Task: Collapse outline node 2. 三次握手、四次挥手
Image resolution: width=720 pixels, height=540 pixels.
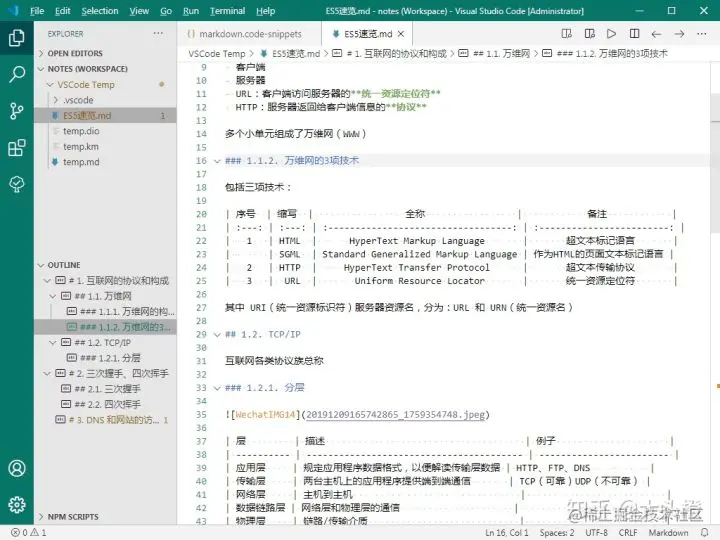Action: pyautogui.click(x=47, y=373)
